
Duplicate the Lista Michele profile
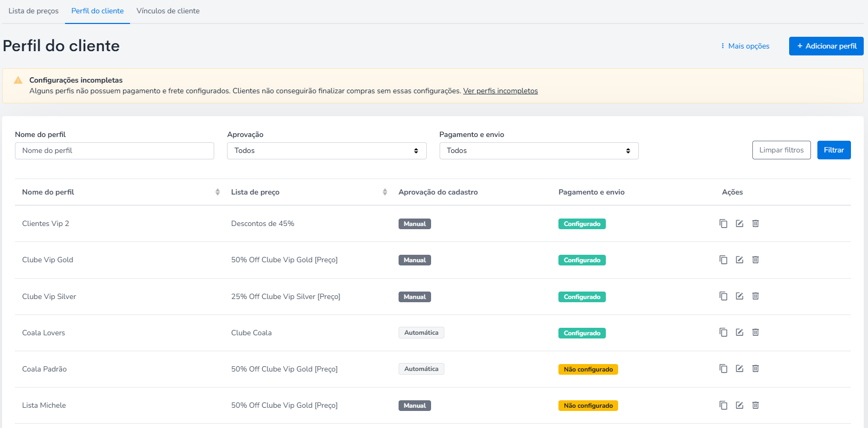pyautogui.click(x=723, y=405)
